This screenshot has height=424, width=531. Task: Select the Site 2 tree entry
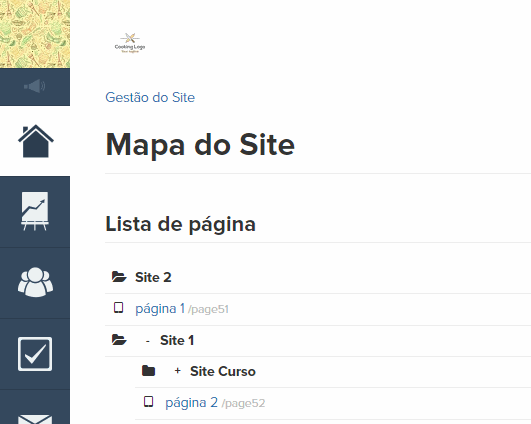pyautogui.click(x=153, y=277)
